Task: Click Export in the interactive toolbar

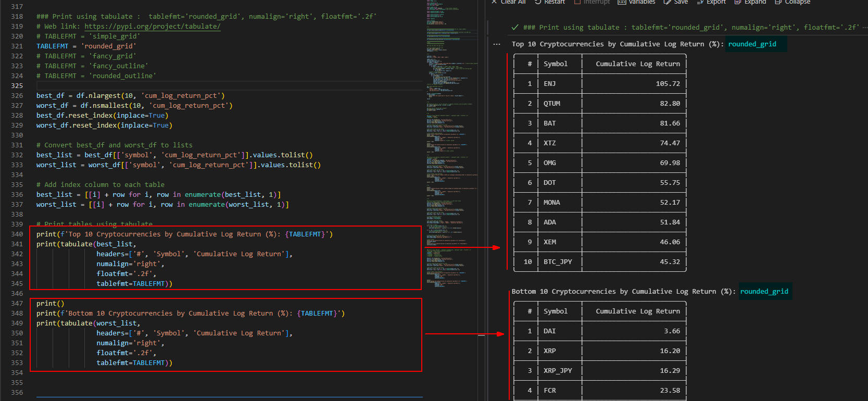Action: [x=711, y=2]
